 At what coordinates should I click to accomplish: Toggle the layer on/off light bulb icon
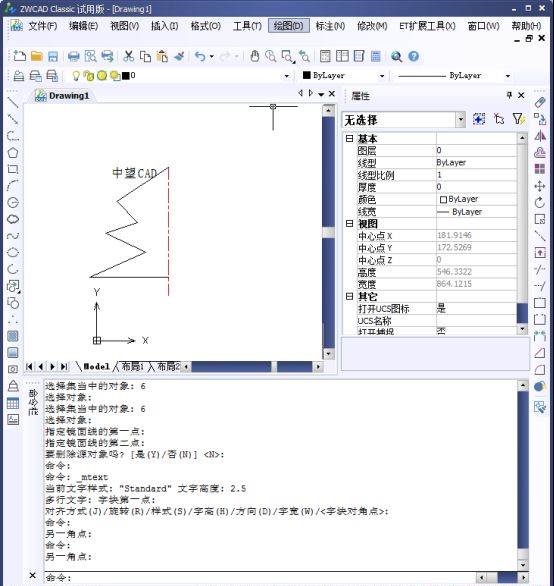tap(76, 76)
